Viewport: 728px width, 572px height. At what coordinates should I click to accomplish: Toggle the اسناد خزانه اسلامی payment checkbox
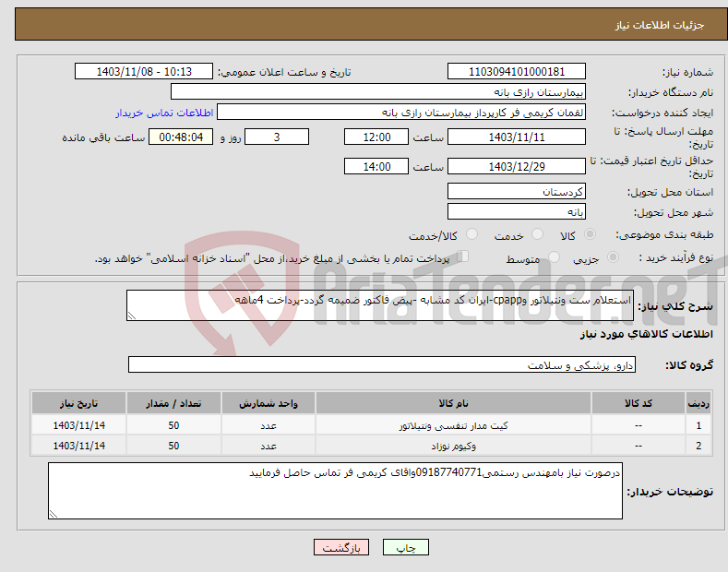point(463,256)
